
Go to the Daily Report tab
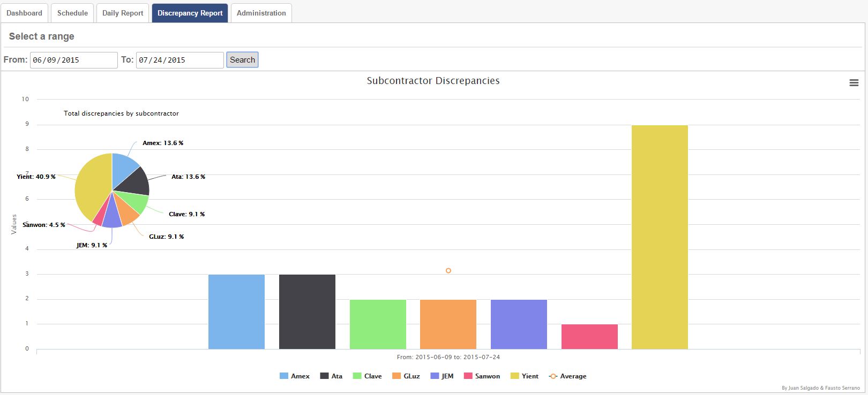click(x=123, y=13)
